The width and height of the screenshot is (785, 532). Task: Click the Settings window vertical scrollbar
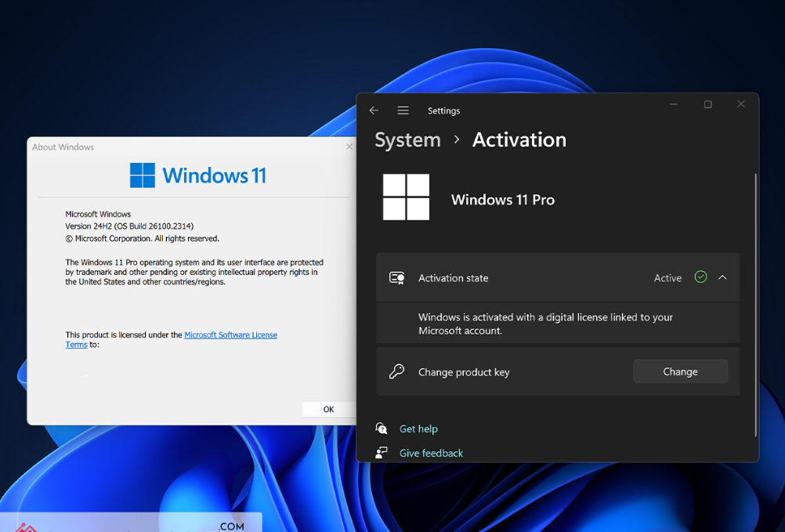755,306
